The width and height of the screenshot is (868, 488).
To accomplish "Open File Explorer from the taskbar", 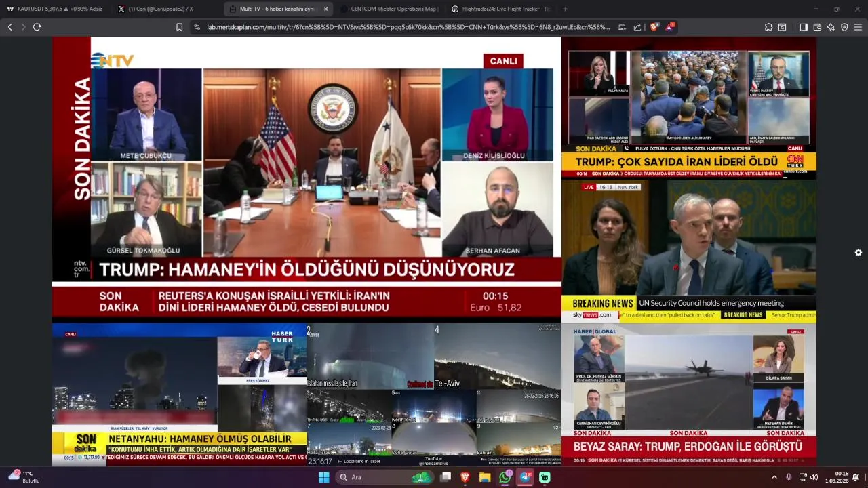I will click(x=485, y=477).
